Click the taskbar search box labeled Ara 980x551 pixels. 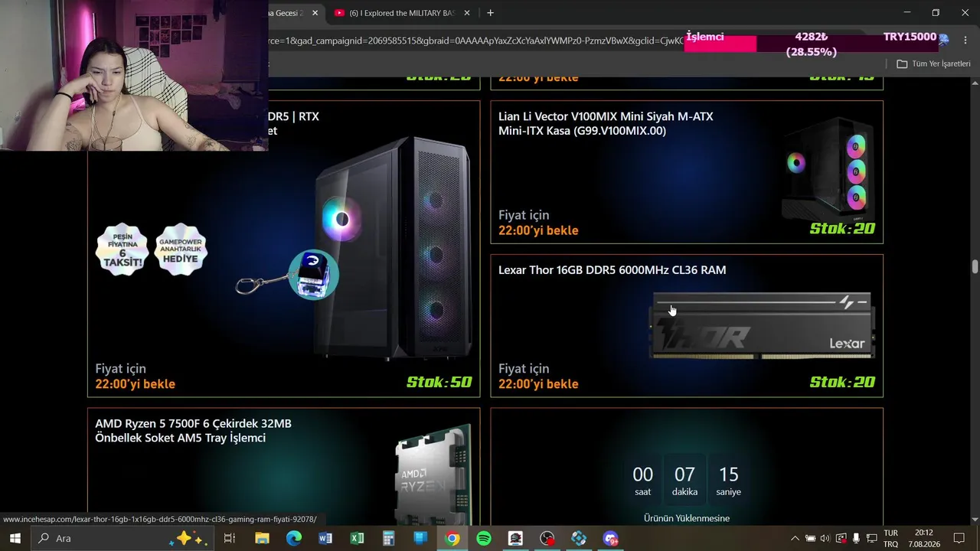[x=122, y=538]
